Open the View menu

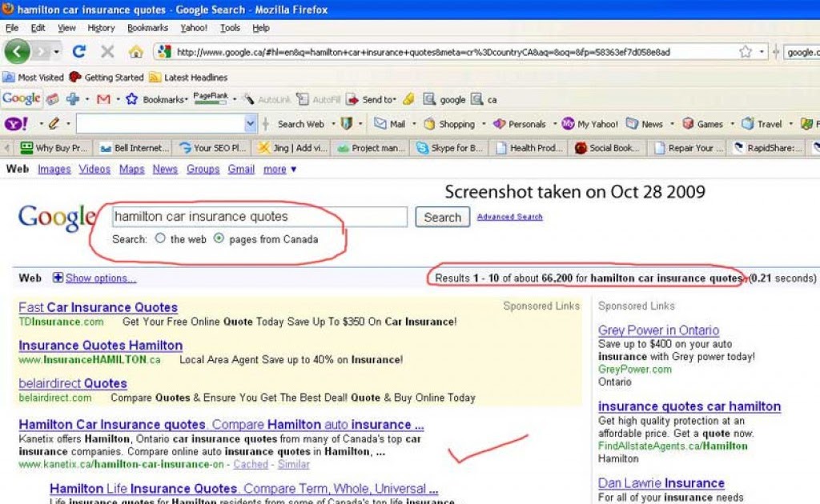coord(66,28)
